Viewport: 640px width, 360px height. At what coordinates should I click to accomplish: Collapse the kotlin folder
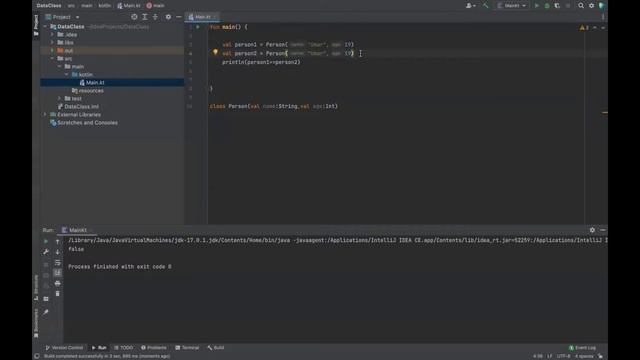67,75
